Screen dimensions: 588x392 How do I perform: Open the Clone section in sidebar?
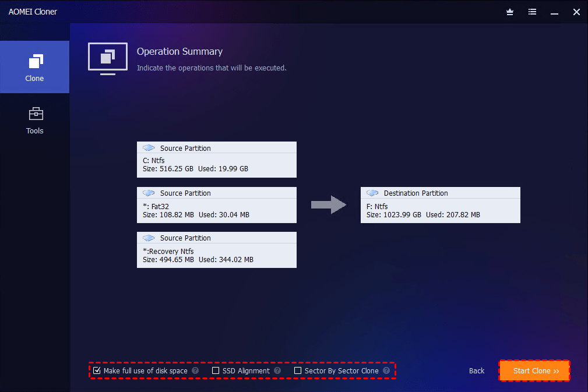coord(34,67)
